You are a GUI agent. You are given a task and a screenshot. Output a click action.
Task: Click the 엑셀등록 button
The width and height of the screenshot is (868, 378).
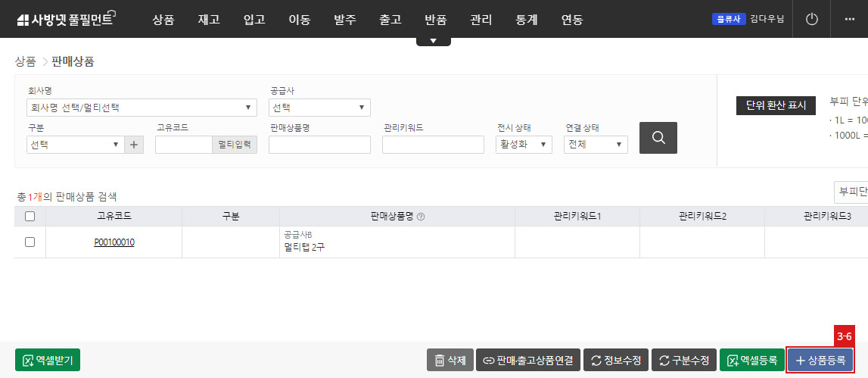[751, 361]
